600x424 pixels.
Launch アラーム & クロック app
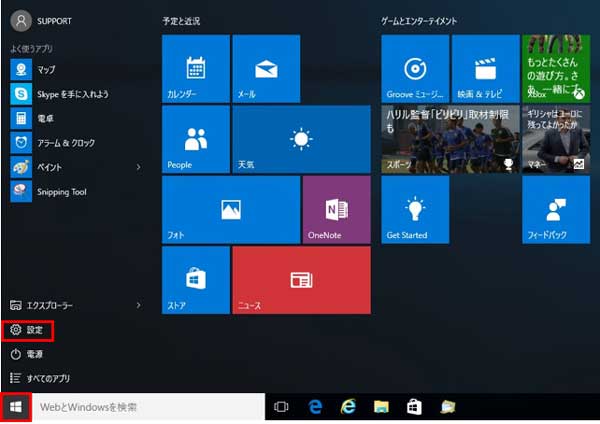[77, 143]
